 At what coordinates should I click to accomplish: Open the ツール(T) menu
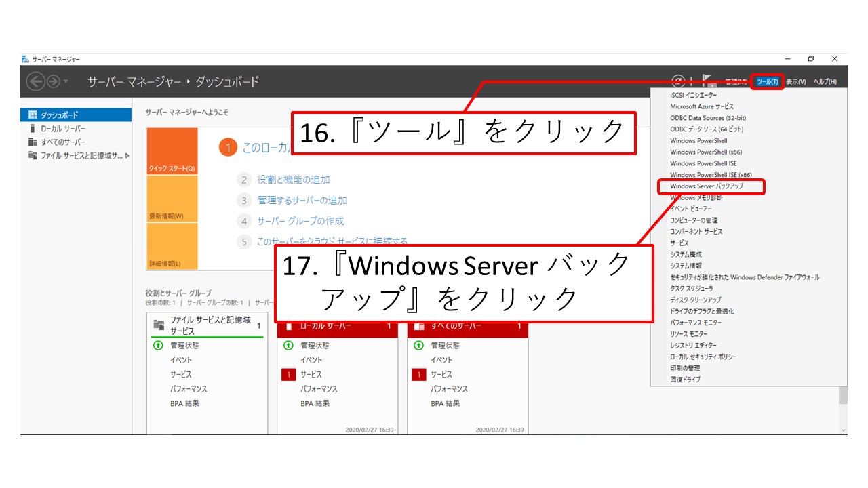point(768,82)
